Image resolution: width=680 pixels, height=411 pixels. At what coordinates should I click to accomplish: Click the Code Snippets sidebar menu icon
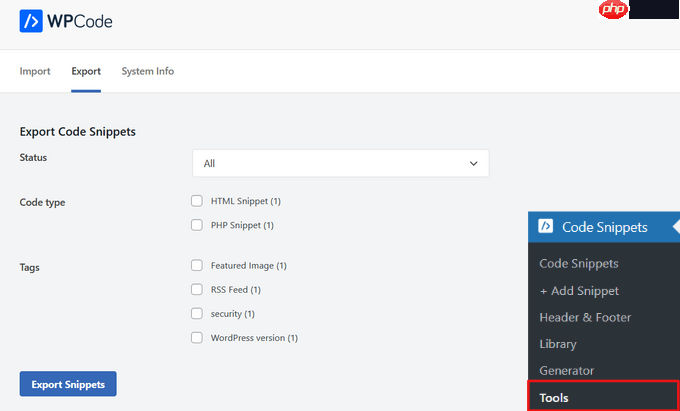pyautogui.click(x=546, y=227)
